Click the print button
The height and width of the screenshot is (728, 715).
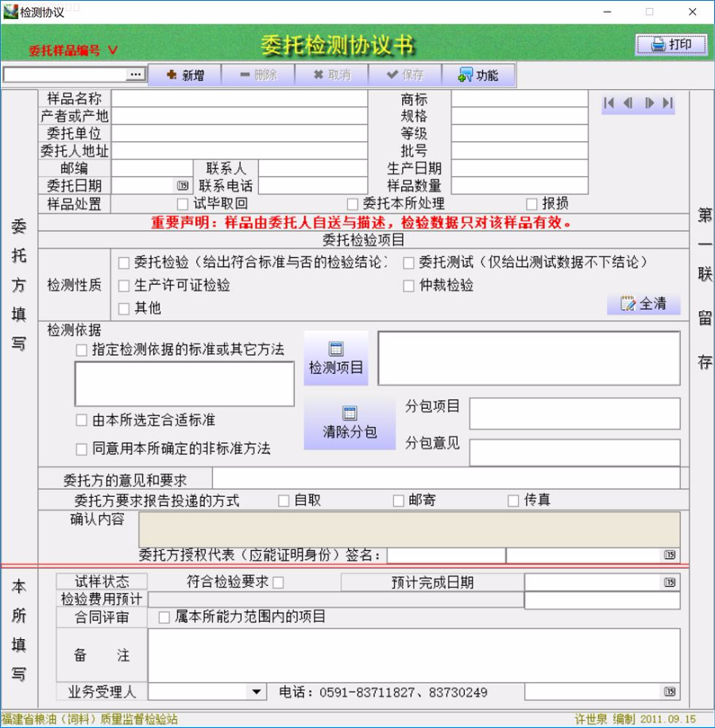pos(671,44)
